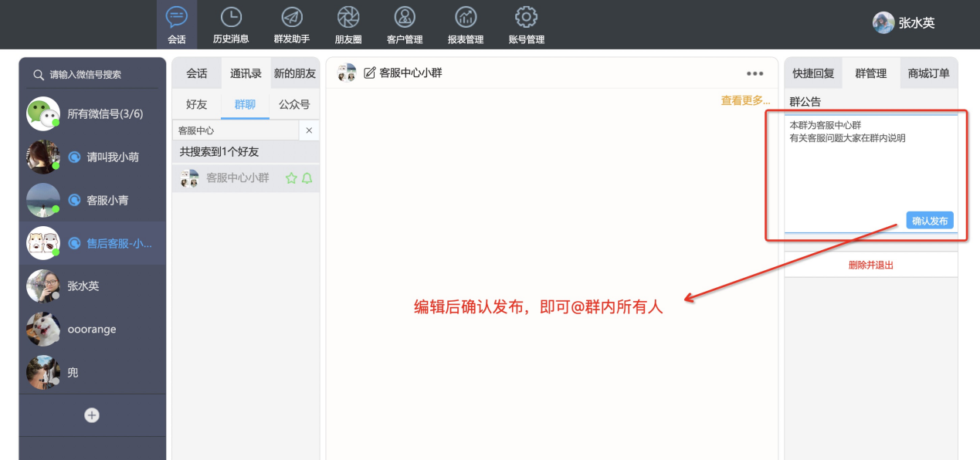Viewport: 980px width, 460px height.
Task: Open the three-dots menu in chat header
Action: 754,73
